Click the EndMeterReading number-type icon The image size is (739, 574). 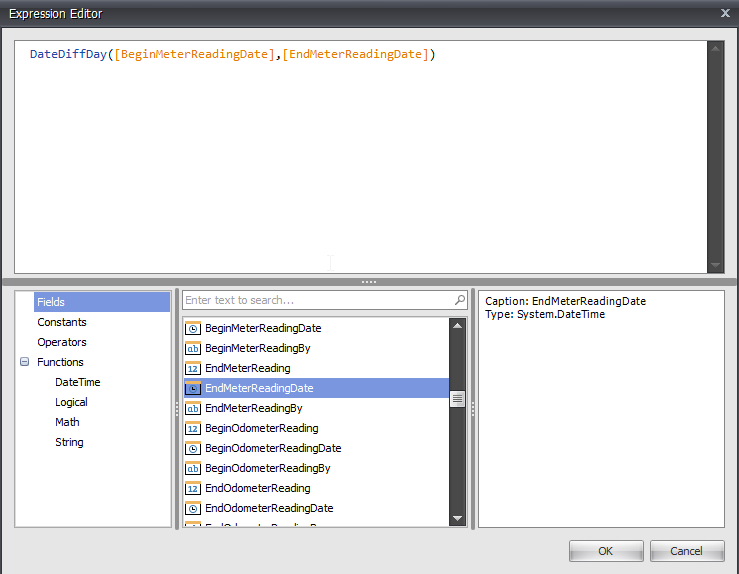[193, 369]
